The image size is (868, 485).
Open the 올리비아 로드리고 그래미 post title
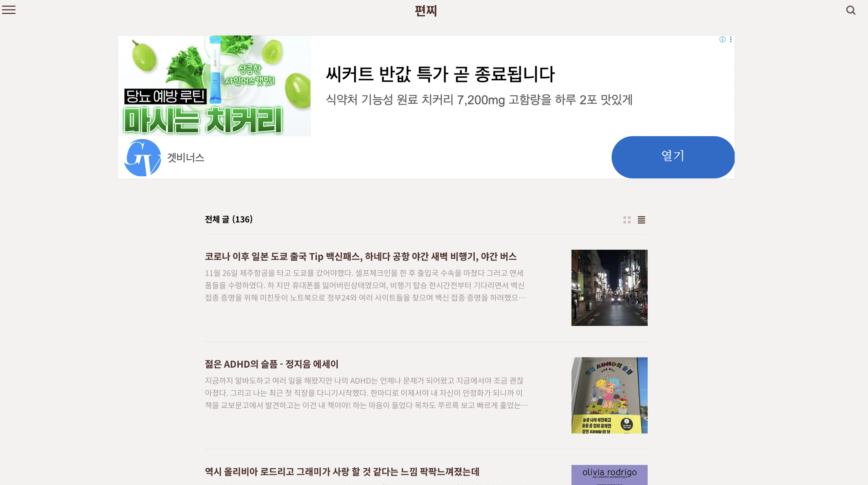click(x=342, y=471)
